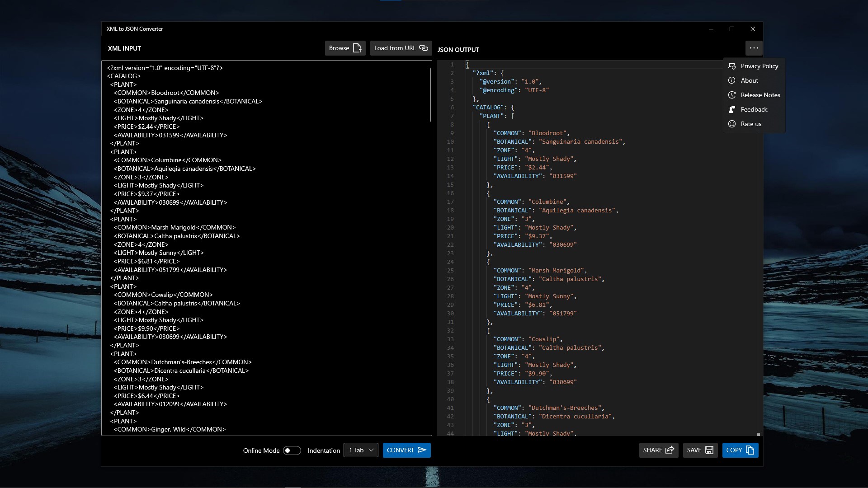The image size is (868, 488).
Task: Open Release Notes from the menu
Action: (760, 95)
